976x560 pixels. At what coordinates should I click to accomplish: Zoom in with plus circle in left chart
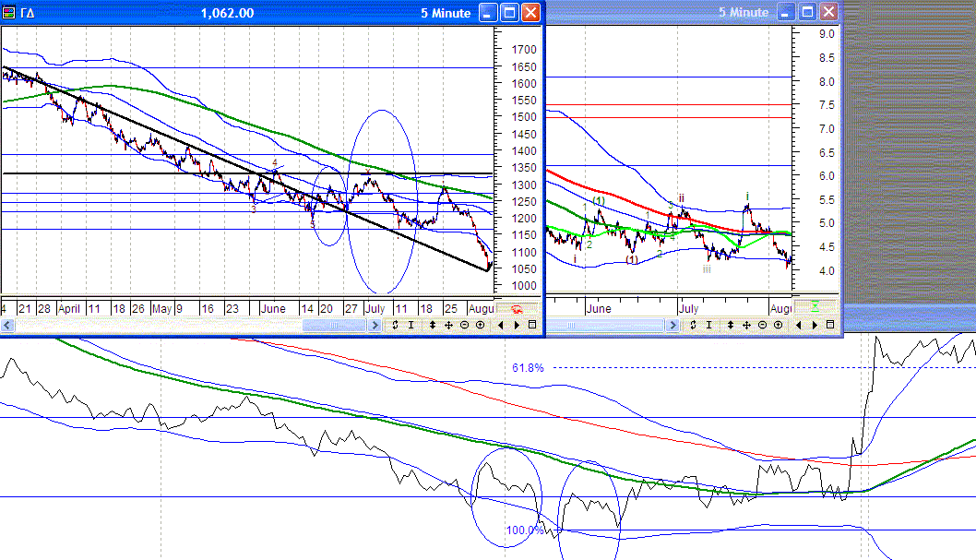pyautogui.click(x=480, y=325)
